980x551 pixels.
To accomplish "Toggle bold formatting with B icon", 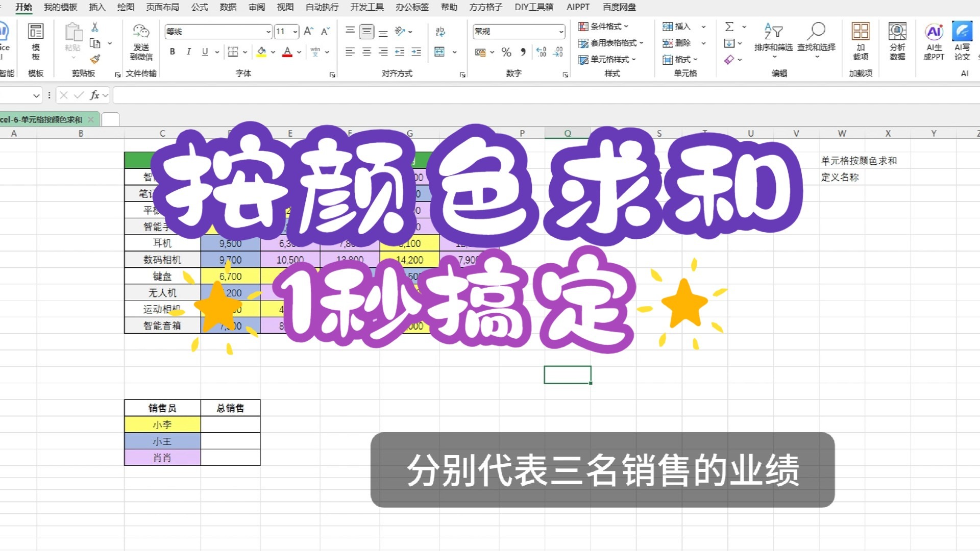I will [x=172, y=52].
